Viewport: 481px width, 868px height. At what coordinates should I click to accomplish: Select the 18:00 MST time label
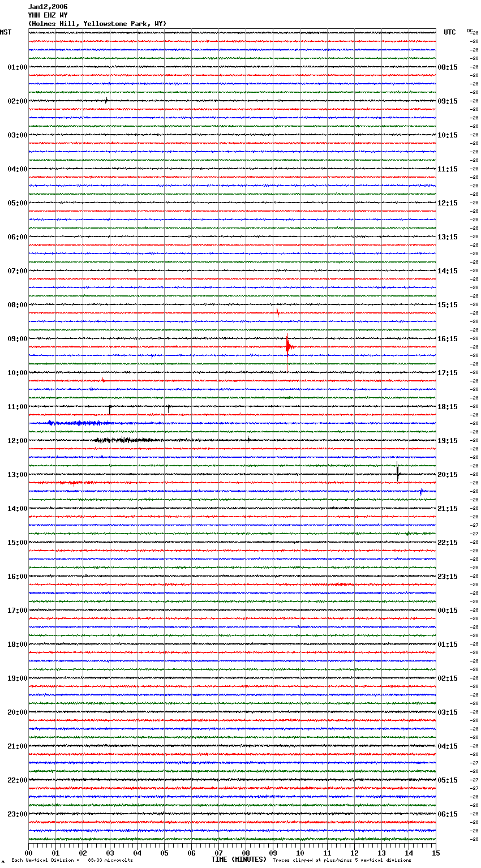click(17, 644)
